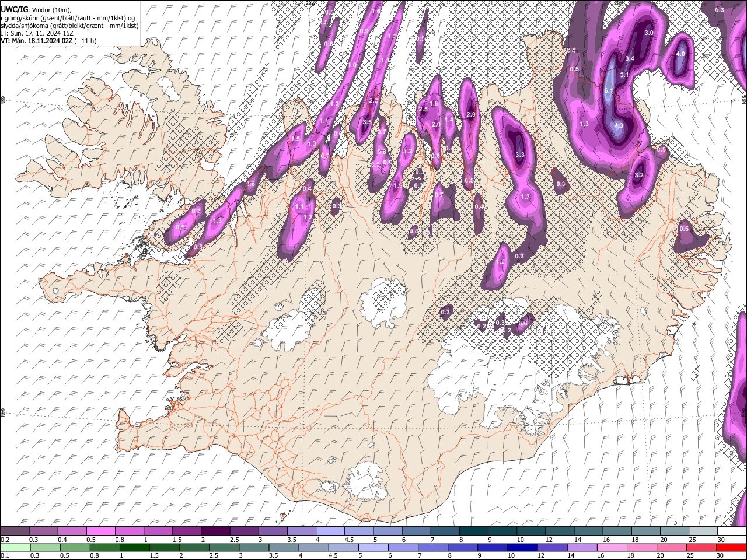Click the 3.3 value on the map

click(x=521, y=155)
